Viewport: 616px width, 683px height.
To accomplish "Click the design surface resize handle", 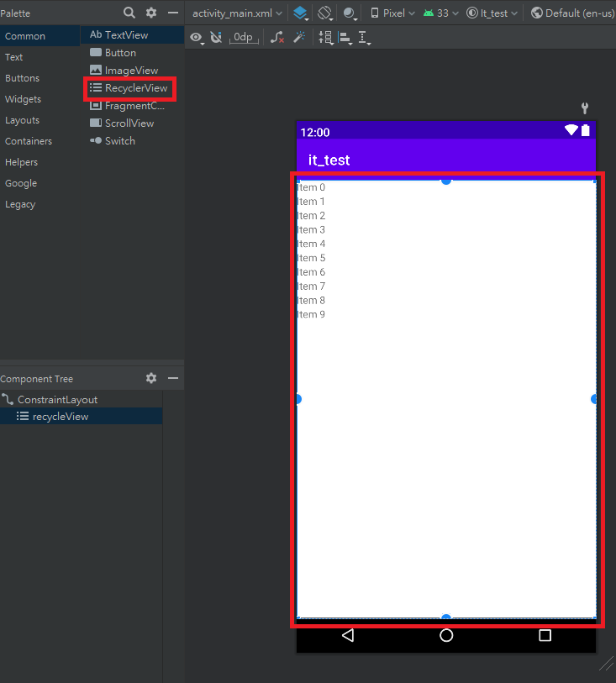I will pos(606,664).
